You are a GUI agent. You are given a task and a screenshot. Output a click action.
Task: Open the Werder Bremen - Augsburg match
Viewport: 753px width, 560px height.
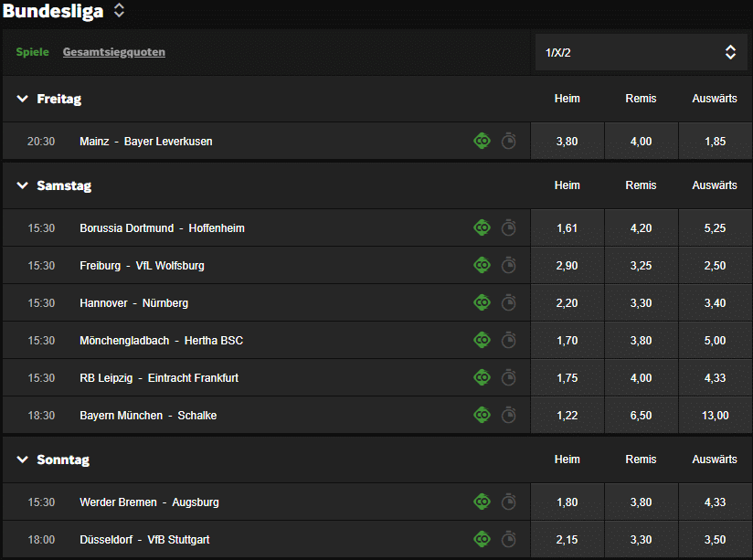coord(149,502)
